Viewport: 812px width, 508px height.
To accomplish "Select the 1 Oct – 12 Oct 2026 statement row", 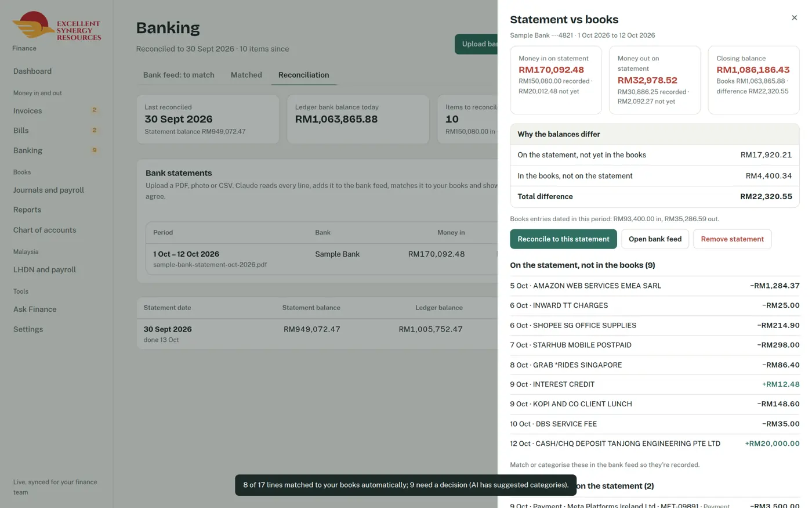I will (x=322, y=259).
